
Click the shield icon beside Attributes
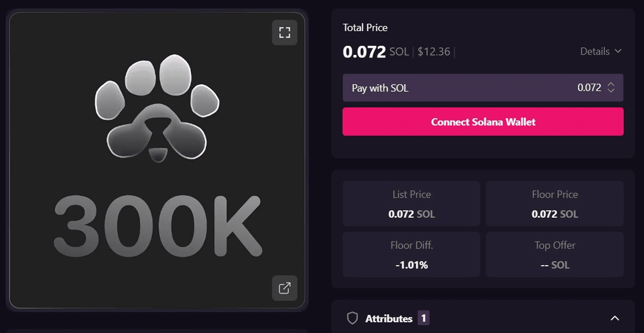coord(352,318)
